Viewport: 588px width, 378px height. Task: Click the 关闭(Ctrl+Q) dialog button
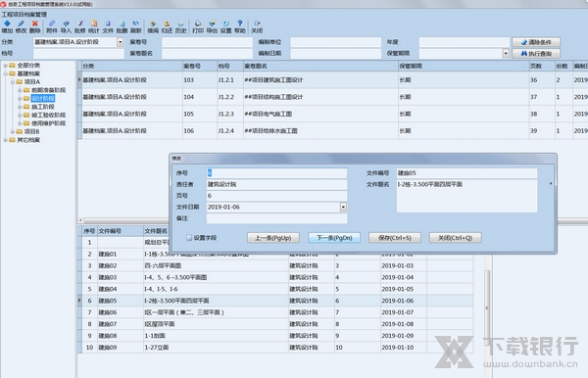tap(456, 238)
